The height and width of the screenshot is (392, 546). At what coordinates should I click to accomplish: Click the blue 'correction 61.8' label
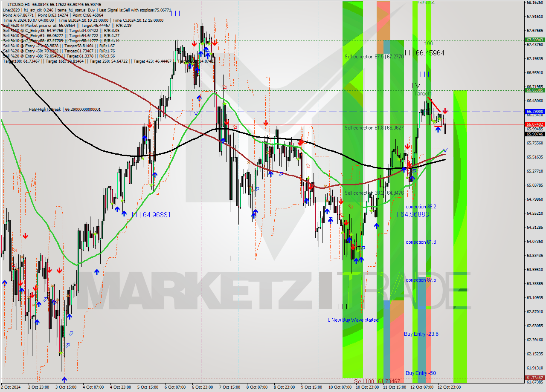coord(421,242)
